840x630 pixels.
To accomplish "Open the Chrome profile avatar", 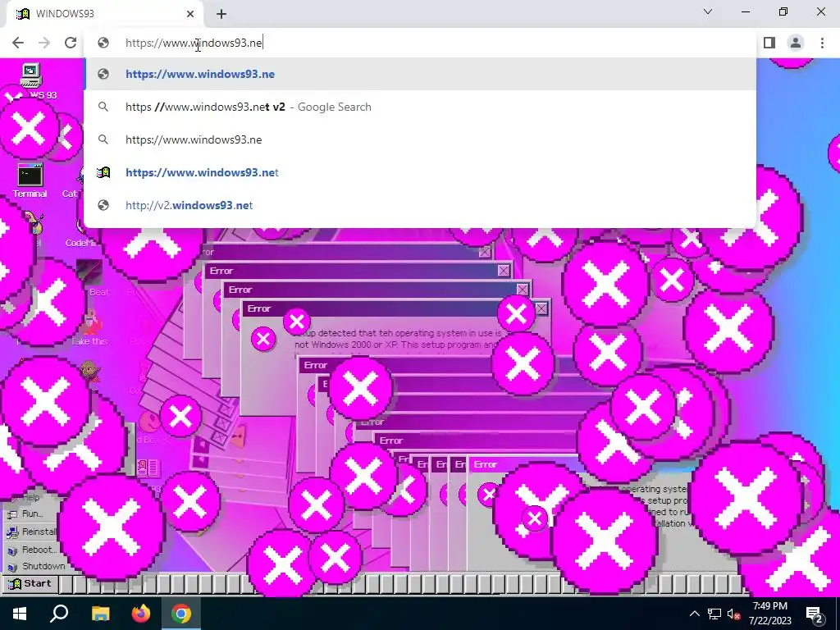I will [796, 43].
